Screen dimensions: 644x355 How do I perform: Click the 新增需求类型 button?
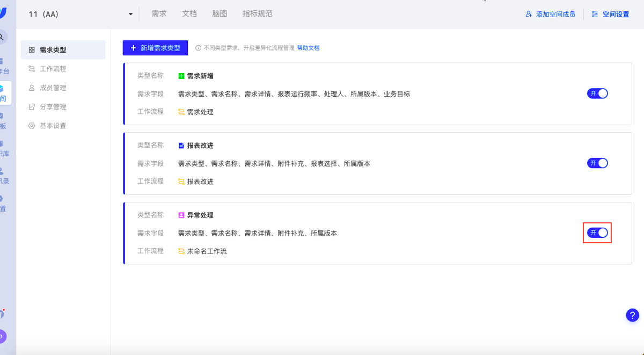[x=155, y=48]
